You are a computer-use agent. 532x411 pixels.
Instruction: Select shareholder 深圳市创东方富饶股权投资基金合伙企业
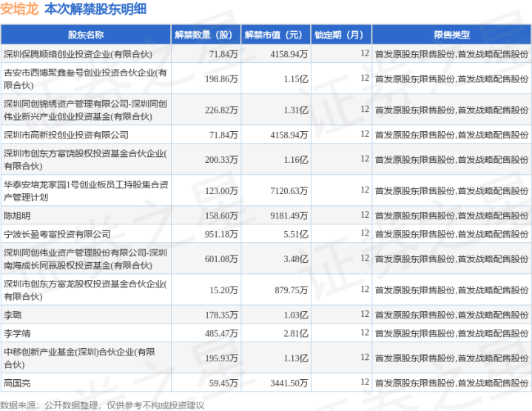point(86,160)
